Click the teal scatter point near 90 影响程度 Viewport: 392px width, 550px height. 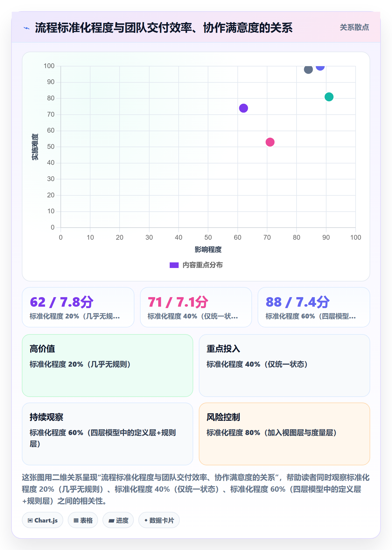(329, 97)
